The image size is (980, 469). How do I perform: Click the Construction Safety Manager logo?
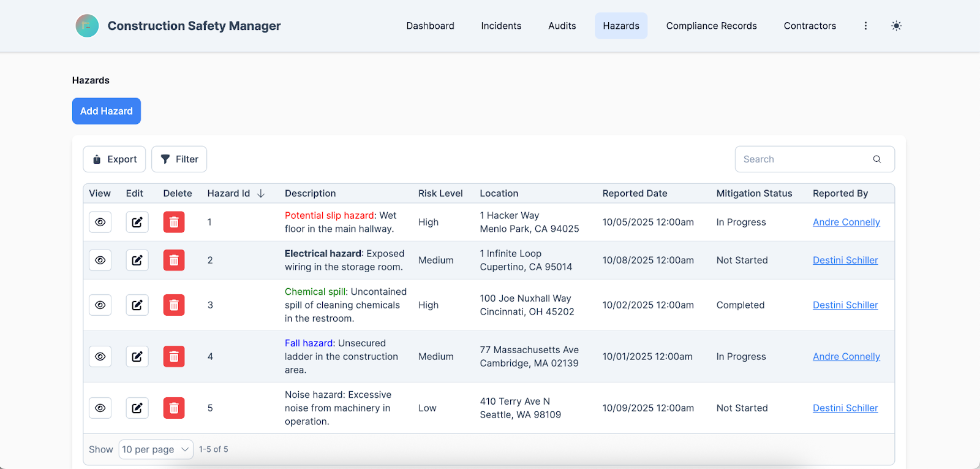pos(87,26)
